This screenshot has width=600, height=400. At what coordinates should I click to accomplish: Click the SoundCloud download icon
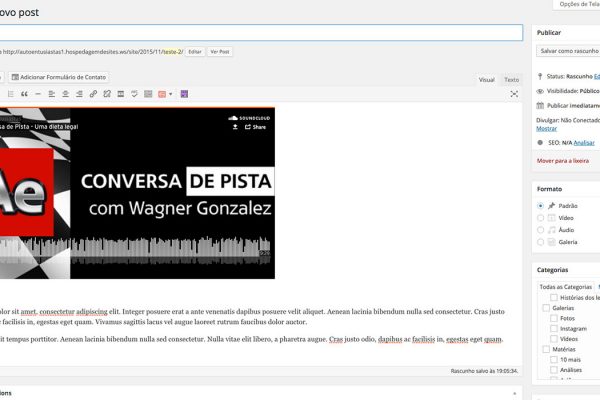click(235, 127)
